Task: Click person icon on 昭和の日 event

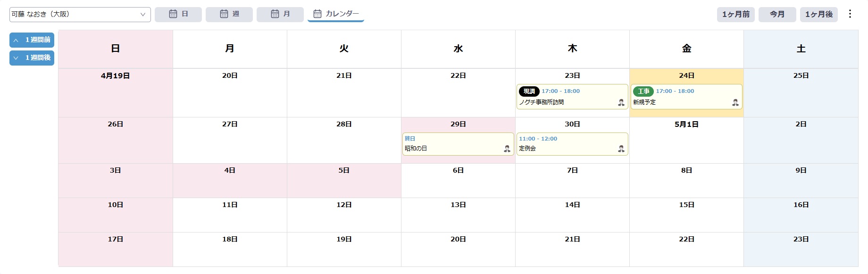Action: coord(507,149)
